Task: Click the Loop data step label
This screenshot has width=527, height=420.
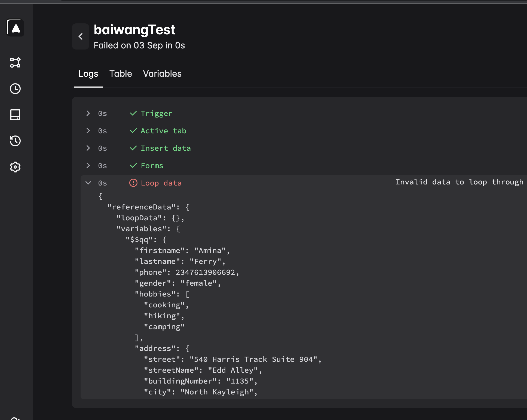Action: click(161, 183)
